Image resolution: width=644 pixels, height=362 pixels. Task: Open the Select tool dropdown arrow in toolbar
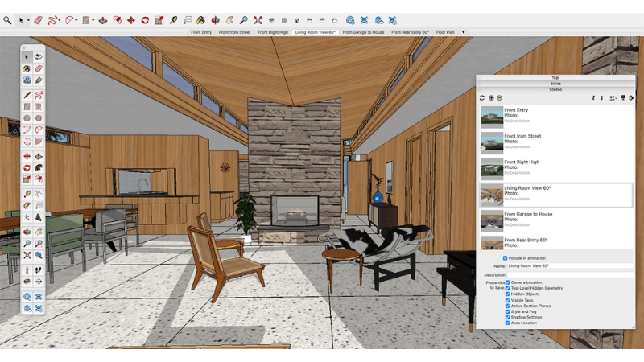click(x=28, y=20)
